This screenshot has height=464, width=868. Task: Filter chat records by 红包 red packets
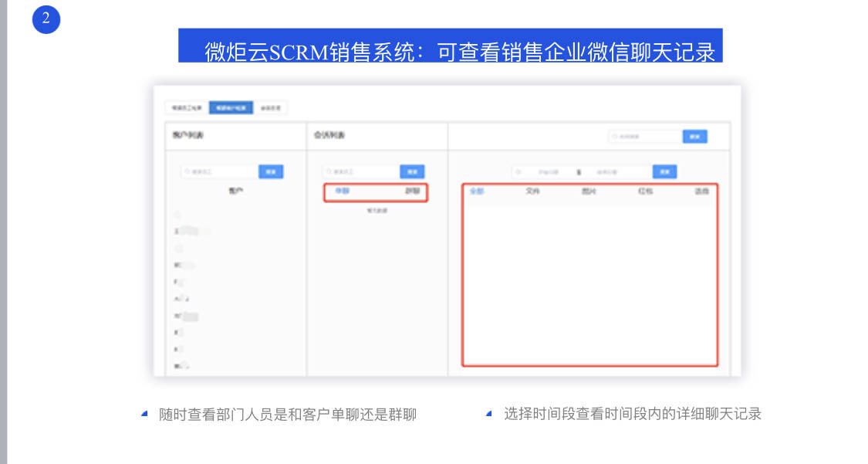tap(645, 191)
